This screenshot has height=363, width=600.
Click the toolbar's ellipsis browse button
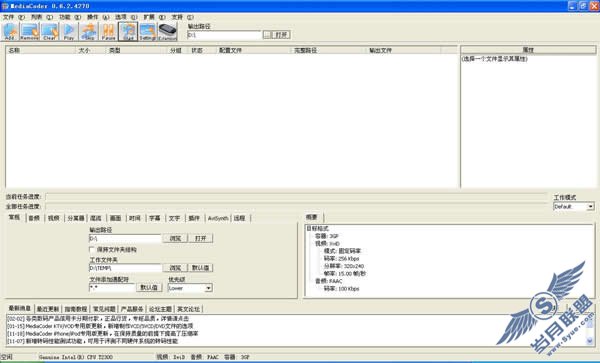pos(267,35)
